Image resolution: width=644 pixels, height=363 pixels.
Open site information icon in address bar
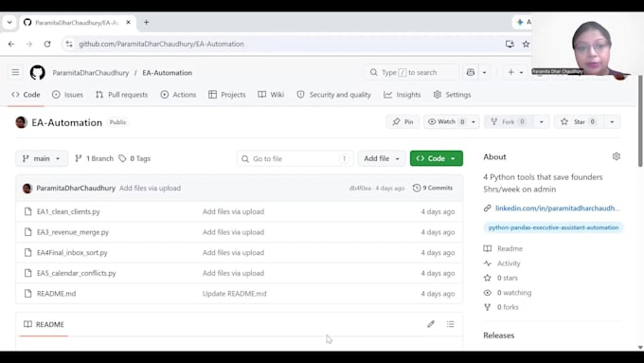pos(69,44)
